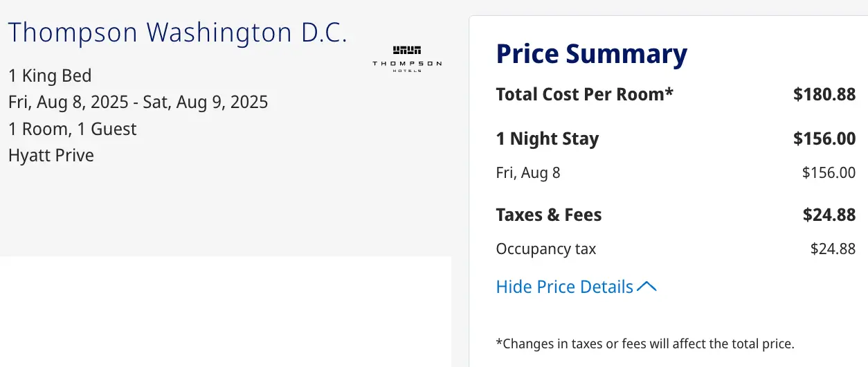Open the Thompson Washington D.C. hotel title
Viewport: 868px width, 367px height.
[178, 33]
